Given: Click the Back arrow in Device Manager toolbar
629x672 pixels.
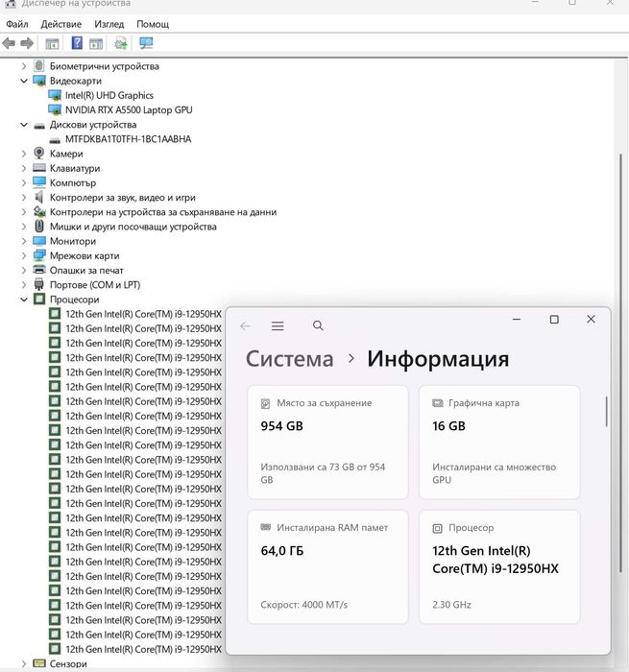Looking at the screenshot, I should (9, 43).
